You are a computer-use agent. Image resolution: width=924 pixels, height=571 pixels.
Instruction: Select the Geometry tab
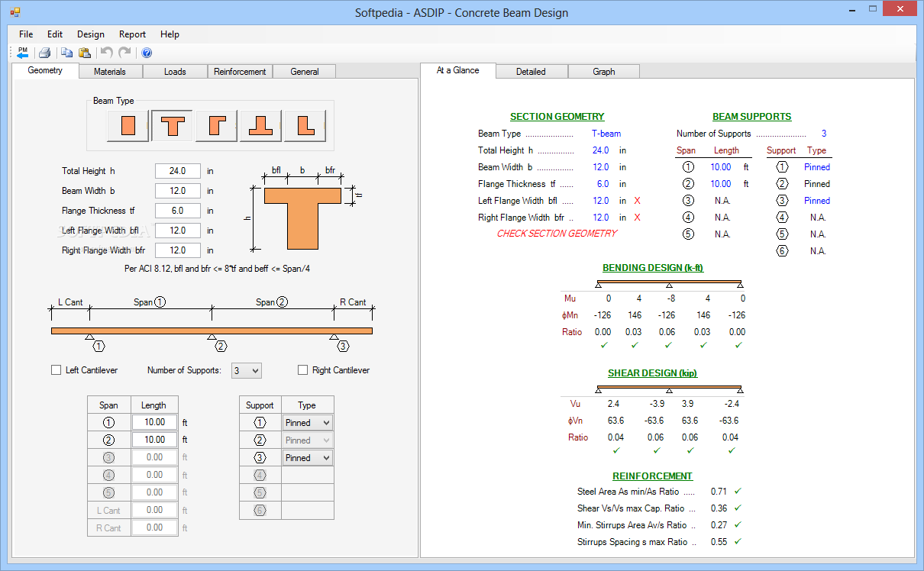coord(45,70)
